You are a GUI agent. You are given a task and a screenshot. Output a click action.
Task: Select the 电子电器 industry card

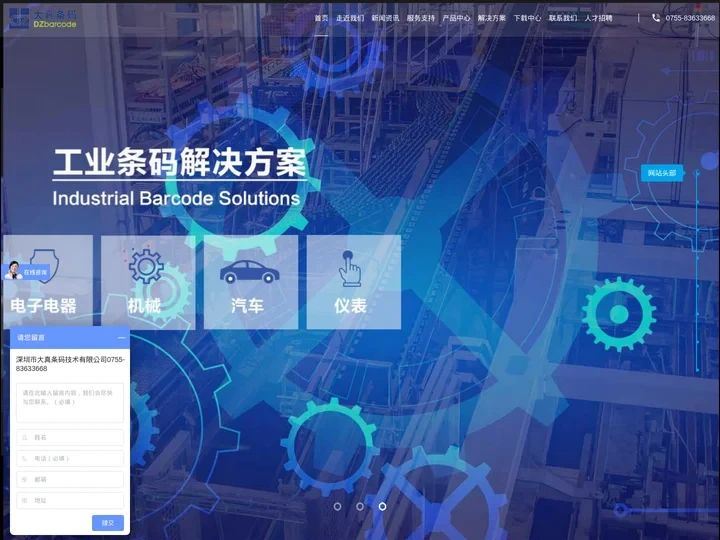(x=46, y=282)
